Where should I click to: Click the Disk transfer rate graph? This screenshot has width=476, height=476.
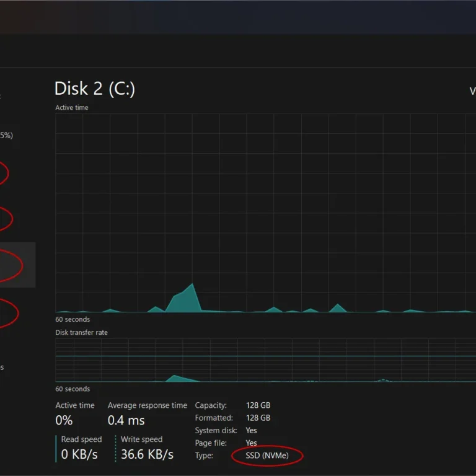(266, 360)
